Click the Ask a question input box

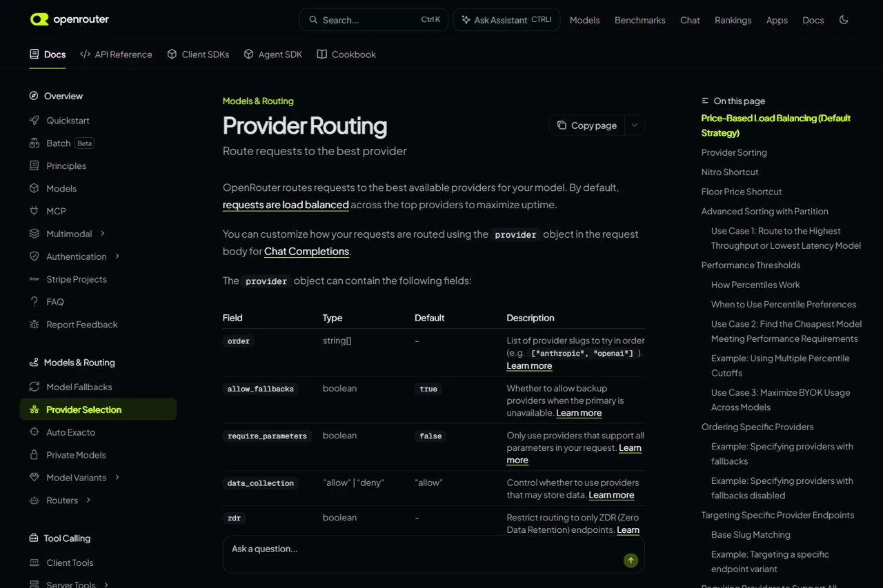[x=433, y=554]
